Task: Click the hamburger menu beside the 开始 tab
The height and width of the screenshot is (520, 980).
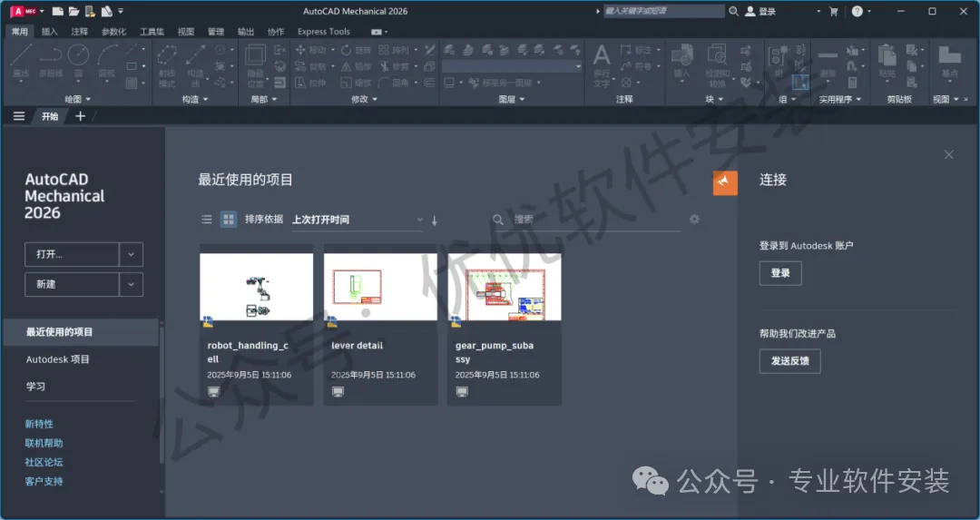Action: click(x=19, y=116)
